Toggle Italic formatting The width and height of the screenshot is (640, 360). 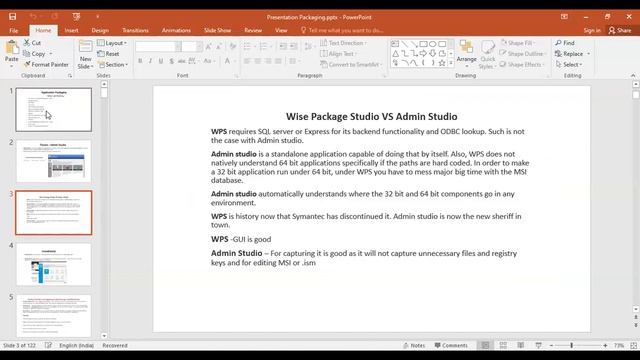tap(150, 61)
